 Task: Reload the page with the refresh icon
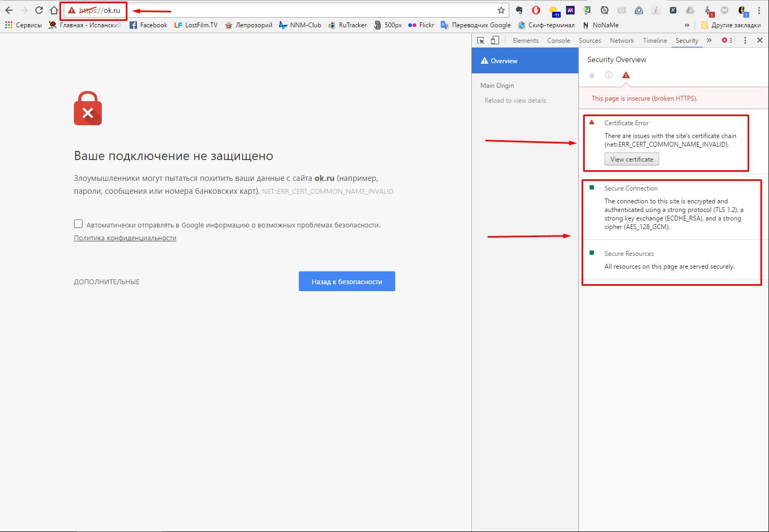click(39, 10)
